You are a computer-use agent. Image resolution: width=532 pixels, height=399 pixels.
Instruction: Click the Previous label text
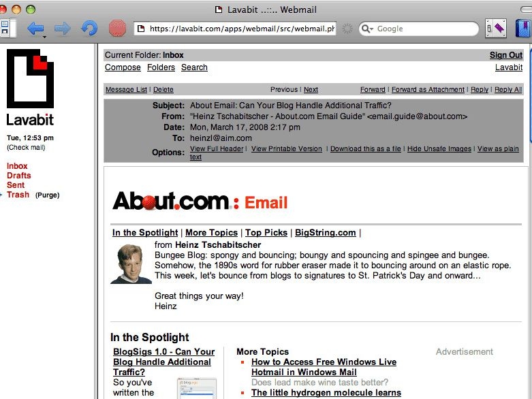(283, 89)
